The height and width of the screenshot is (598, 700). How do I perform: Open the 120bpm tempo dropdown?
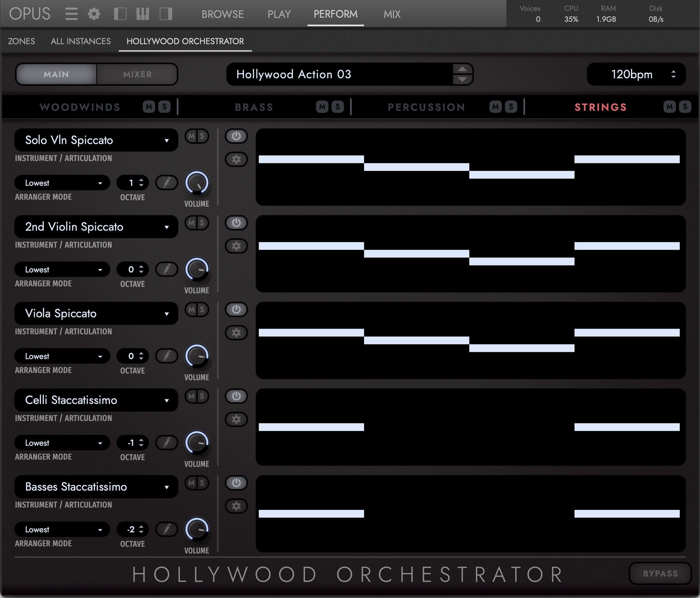(x=672, y=74)
